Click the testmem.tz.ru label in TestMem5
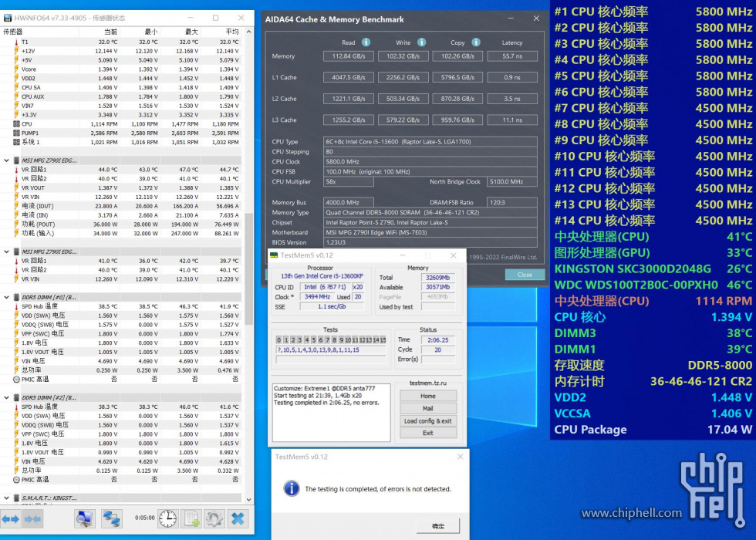Screen dimensions: 756x540 click(x=427, y=383)
